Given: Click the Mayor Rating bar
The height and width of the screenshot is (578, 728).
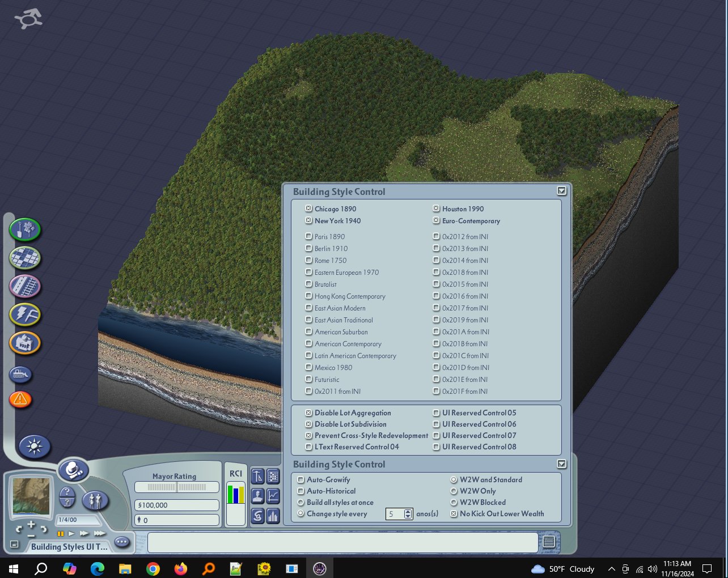Looking at the screenshot, I should (177, 487).
